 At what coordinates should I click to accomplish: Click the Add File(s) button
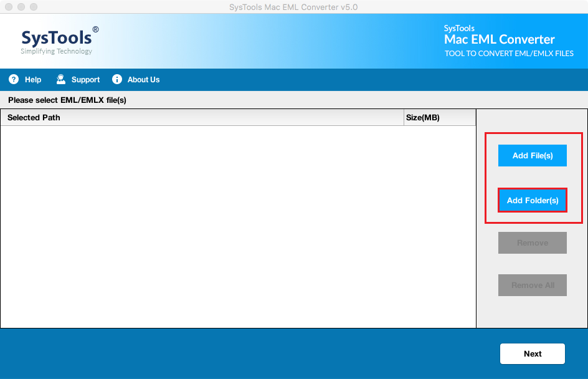pos(533,155)
